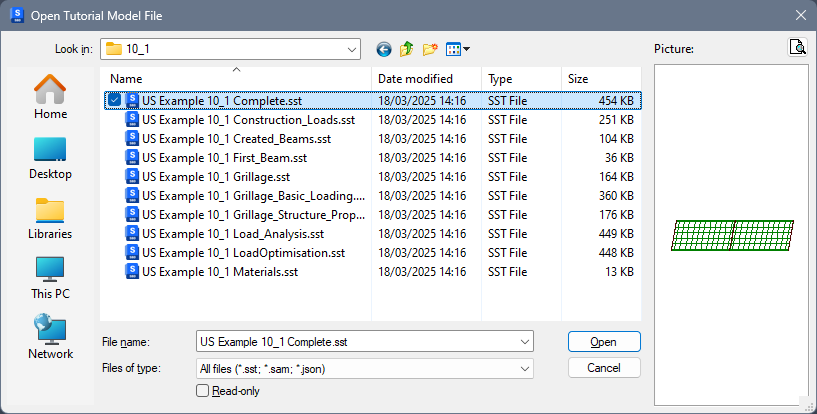Click the SST icon of Grillage.sst file
This screenshot has height=414, width=817.
pos(132,177)
